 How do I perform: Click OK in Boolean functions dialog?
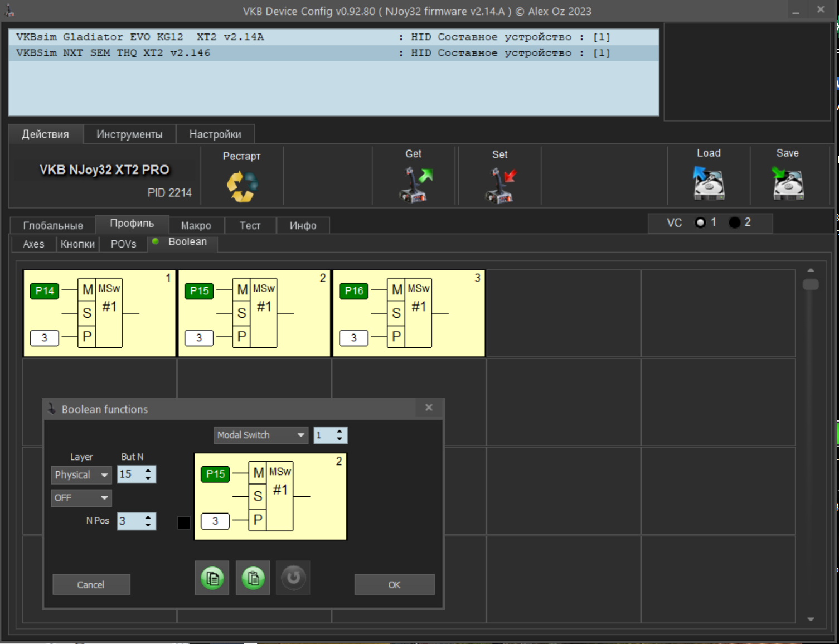click(394, 584)
